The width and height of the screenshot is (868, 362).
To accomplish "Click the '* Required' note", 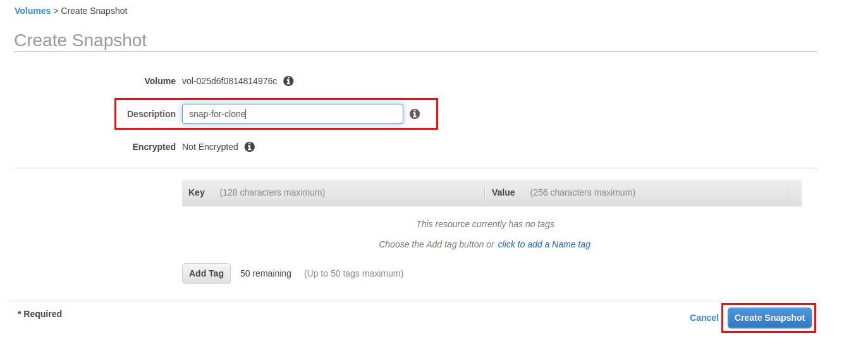I will [40, 314].
